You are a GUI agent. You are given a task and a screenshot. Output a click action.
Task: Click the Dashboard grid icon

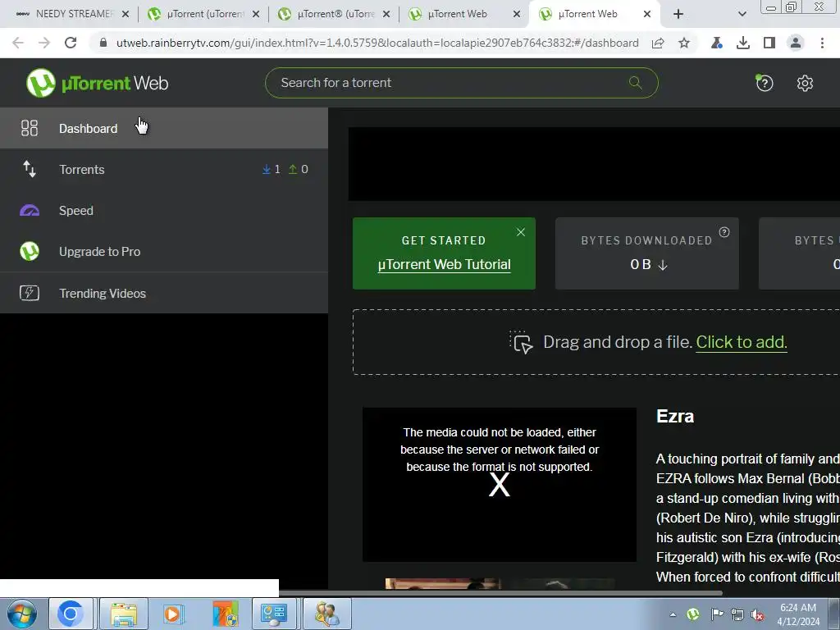30,128
